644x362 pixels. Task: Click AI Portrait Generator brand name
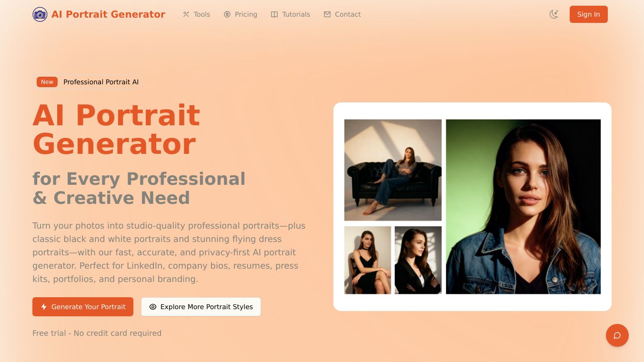[108, 14]
